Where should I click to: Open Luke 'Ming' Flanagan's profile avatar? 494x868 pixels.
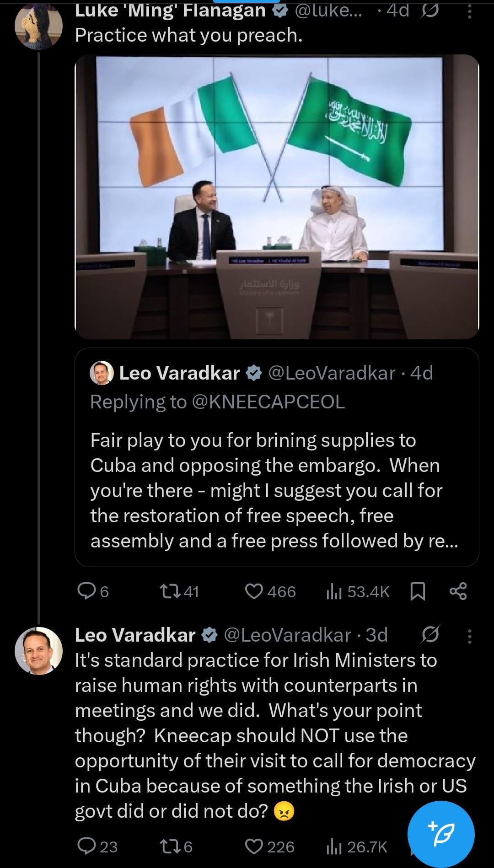coord(38,26)
